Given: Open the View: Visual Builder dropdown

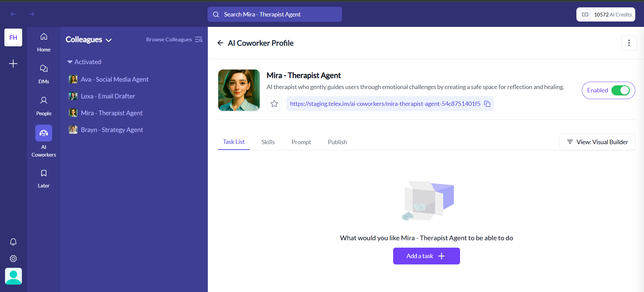Looking at the screenshot, I should pos(597,142).
